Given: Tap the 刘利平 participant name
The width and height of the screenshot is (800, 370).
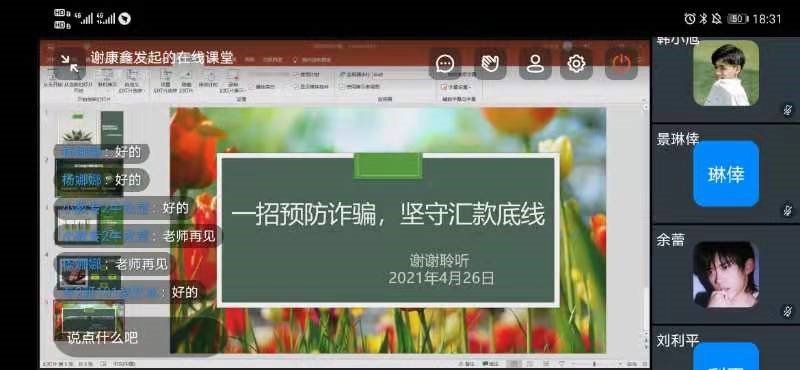Looking at the screenshot, I should [677, 340].
